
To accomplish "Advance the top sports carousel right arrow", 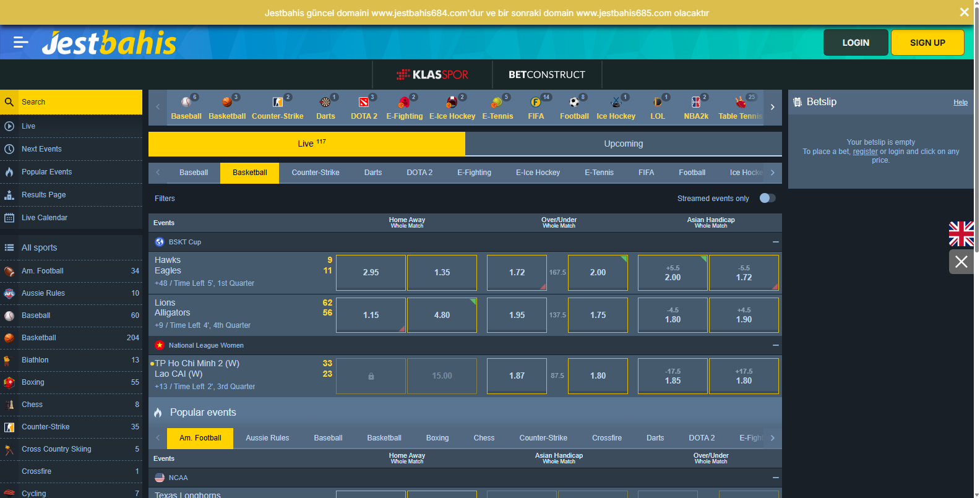I will coord(772,107).
